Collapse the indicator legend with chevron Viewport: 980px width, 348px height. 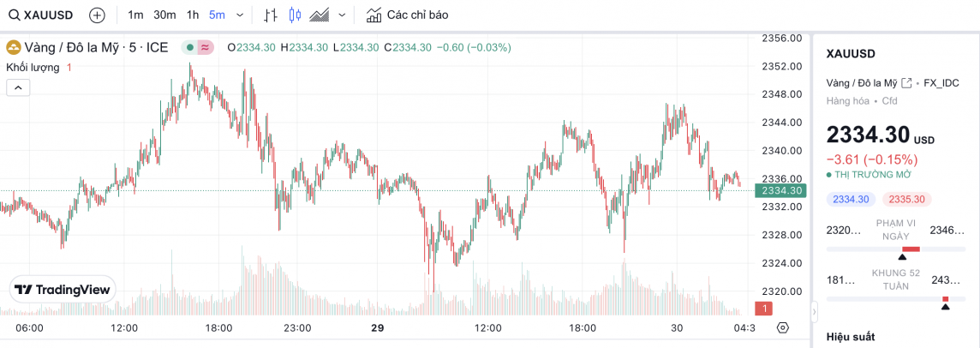click(x=18, y=87)
